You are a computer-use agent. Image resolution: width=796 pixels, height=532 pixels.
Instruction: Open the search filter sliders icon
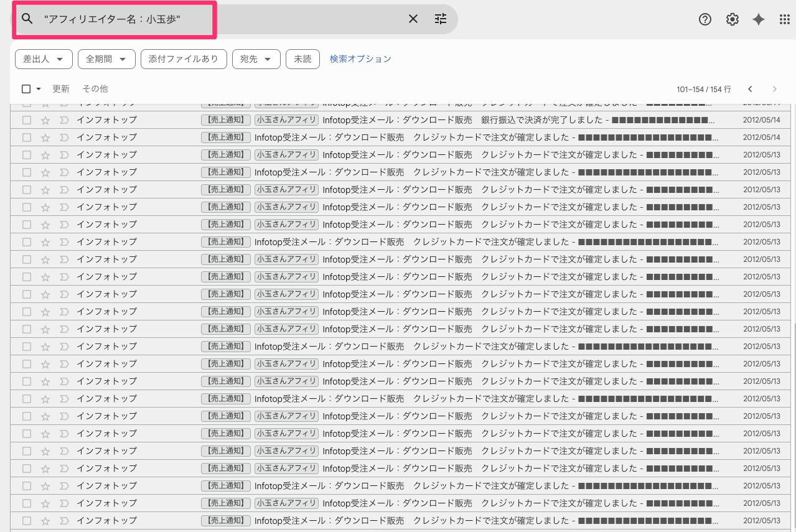[441, 19]
